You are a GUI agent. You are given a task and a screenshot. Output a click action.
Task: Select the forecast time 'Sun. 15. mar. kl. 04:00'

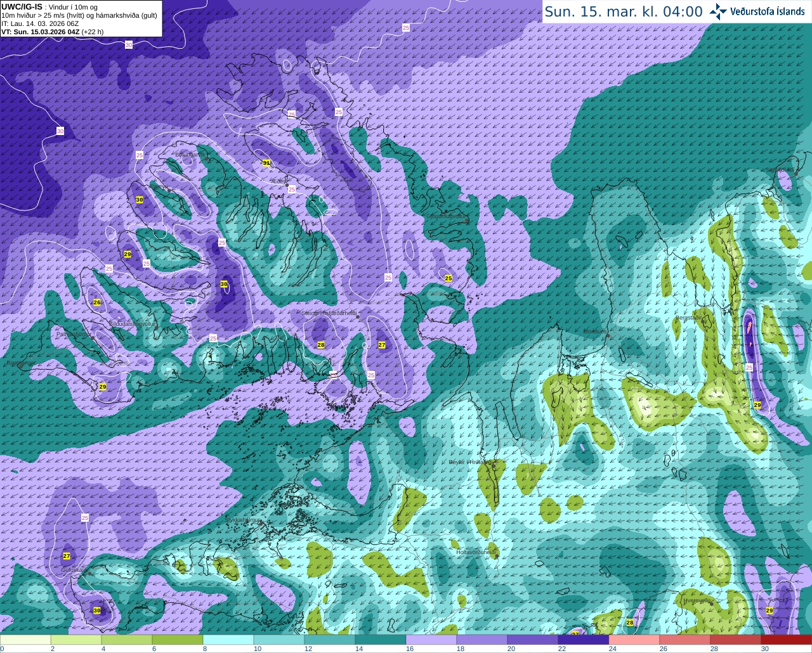click(623, 11)
